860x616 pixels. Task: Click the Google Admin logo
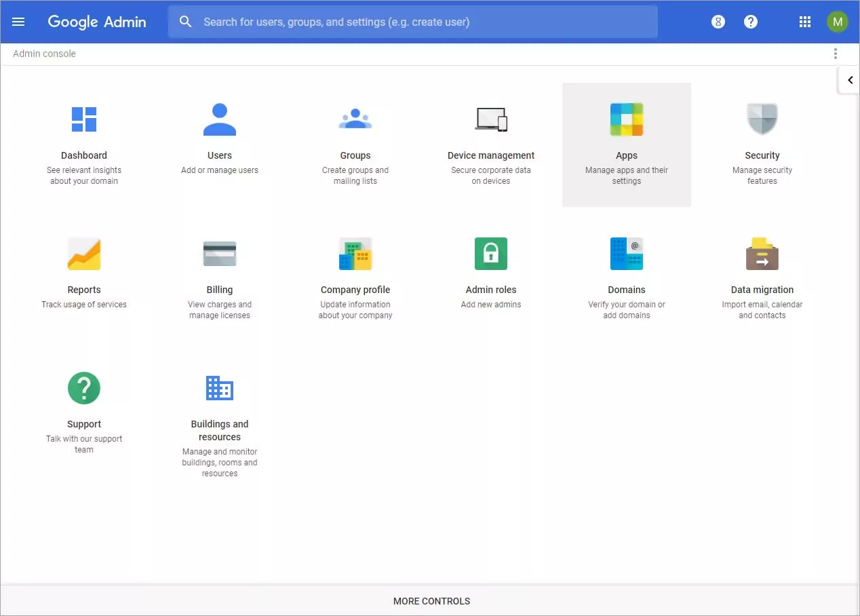click(x=97, y=22)
